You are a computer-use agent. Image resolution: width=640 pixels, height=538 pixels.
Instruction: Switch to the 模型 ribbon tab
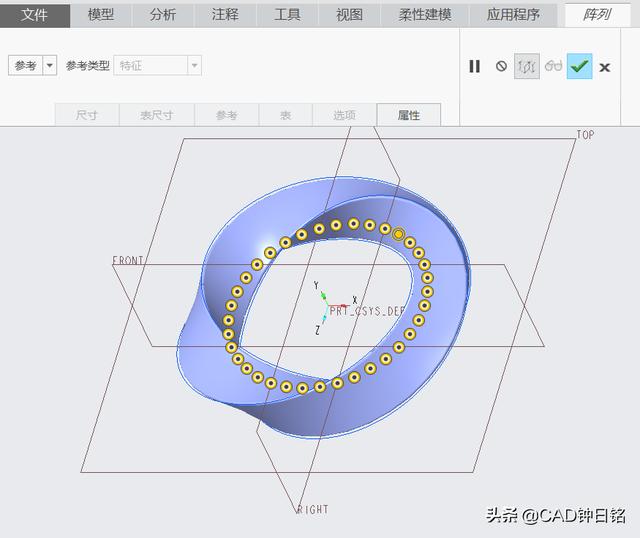click(x=101, y=15)
